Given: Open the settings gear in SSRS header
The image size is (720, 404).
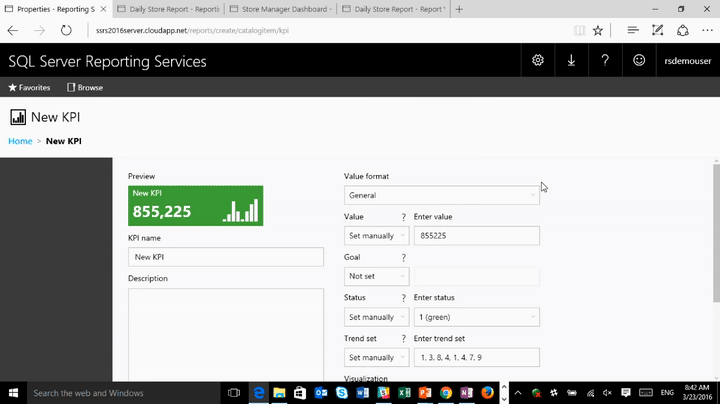Looking at the screenshot, I should pyautogui.click(x=538, y=60).
